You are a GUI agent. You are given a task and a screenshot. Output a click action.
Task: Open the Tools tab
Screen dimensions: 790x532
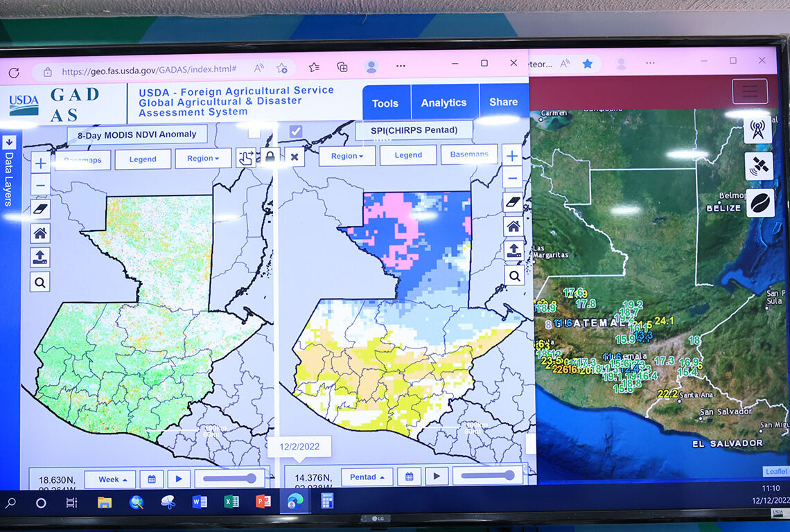point(385,103)
